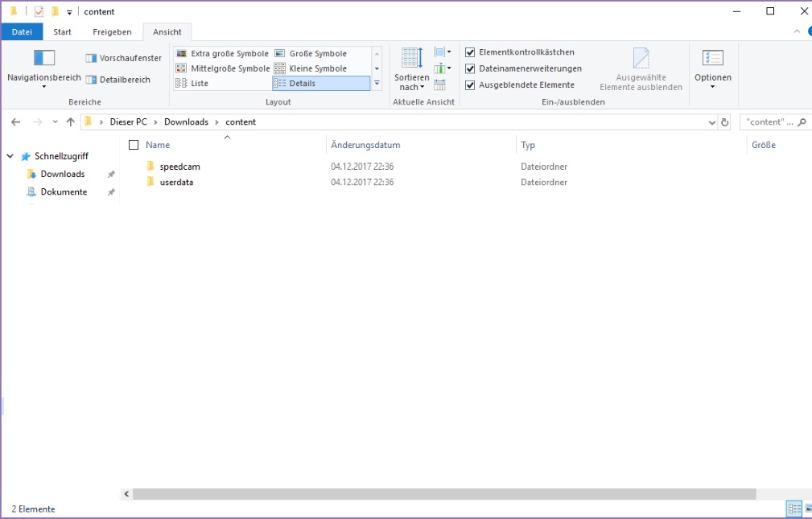Open the quick access toolbar customize dropdown
The width and height of the screenshot is (812, 519).
coord(69,12)
